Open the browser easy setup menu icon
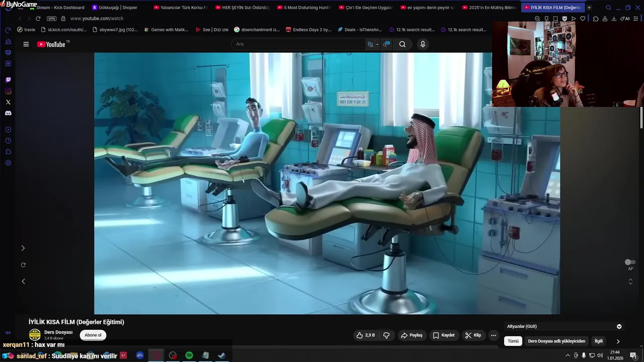 (636, 19)
